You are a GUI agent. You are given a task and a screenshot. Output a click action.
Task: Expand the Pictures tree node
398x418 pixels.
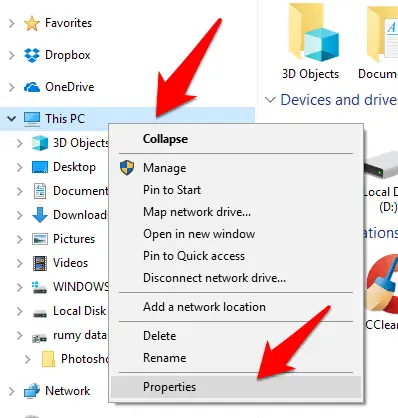[x=20, y=239]
